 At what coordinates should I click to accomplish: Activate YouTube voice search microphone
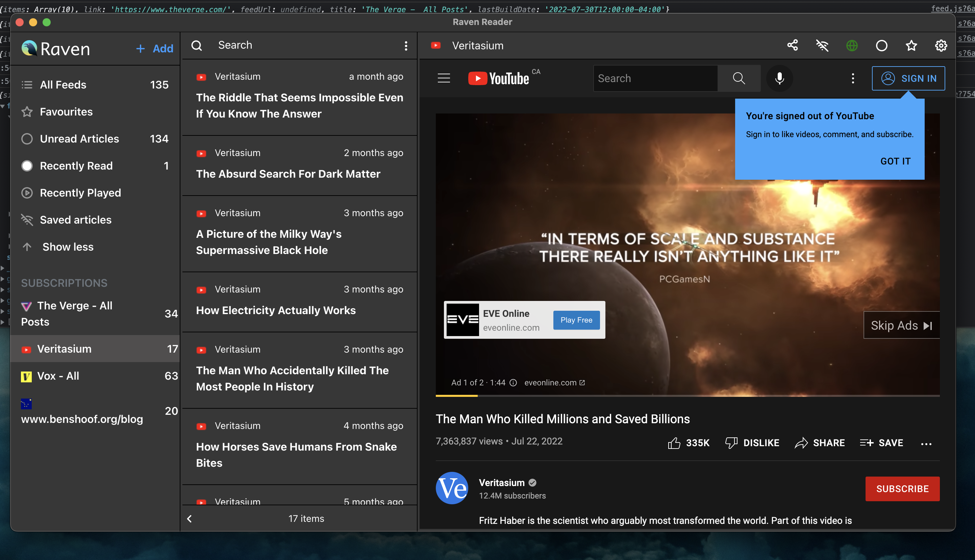779,78
